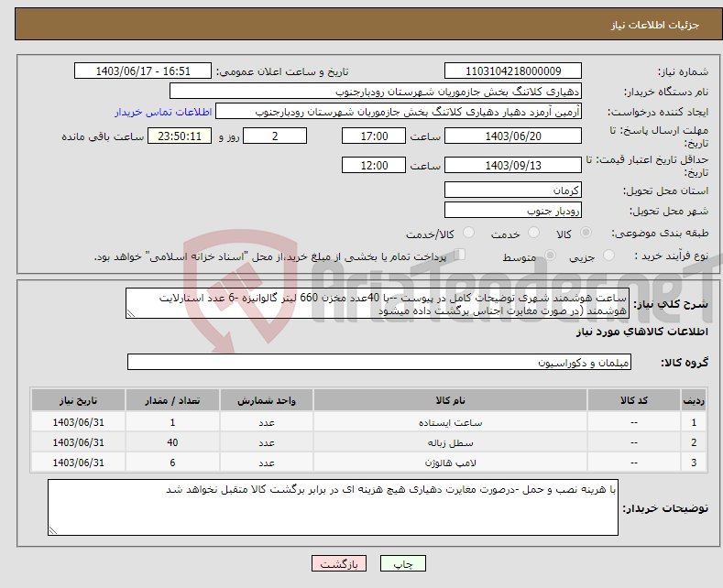Click the buyer organization name field

376,92
